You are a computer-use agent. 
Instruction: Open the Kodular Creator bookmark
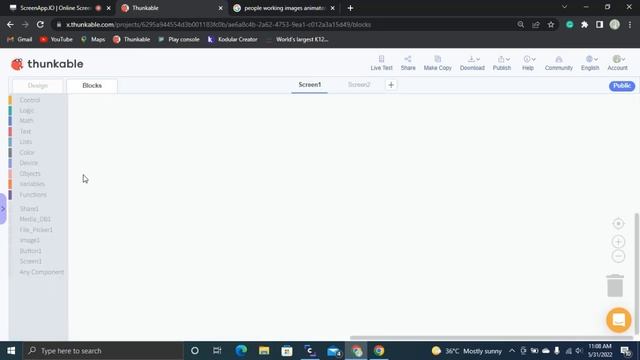click(x=233, y=40)
